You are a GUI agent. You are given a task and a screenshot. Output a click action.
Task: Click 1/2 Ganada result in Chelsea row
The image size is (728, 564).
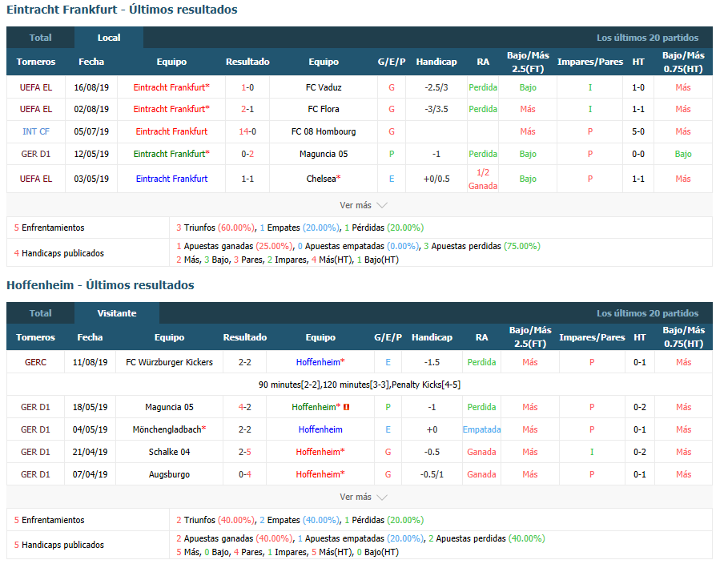(x=483, y=179)
